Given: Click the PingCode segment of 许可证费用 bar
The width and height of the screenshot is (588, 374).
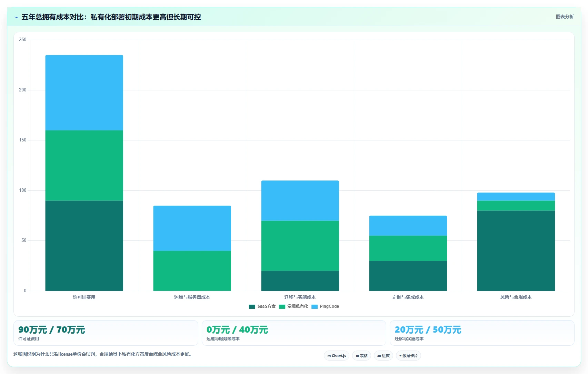Looking at the screenshot, I should pyautogui.click(x=84, y=93).
